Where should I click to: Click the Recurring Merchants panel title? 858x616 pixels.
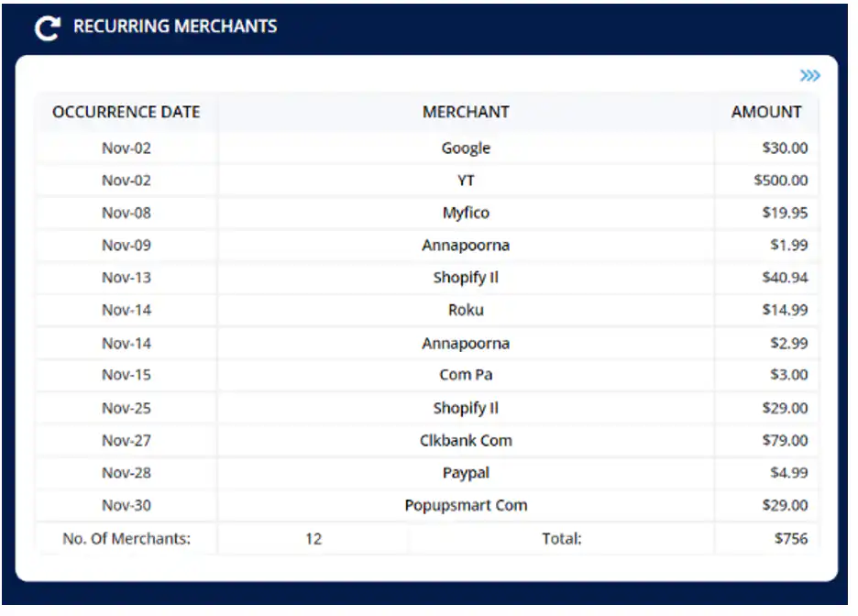pyautogui.click(x=175, y=27)
